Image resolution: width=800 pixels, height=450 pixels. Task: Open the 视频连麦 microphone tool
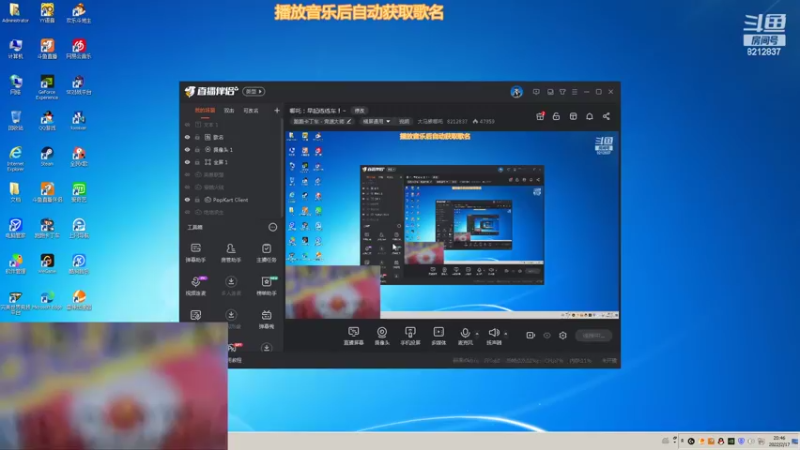coord(196,286)
